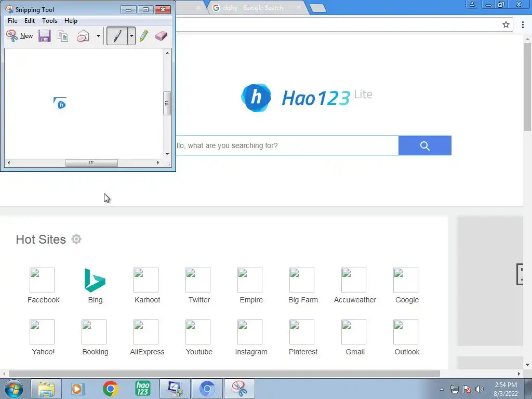Open the hao123 taskbar shortcut

[x=142, y=389]
